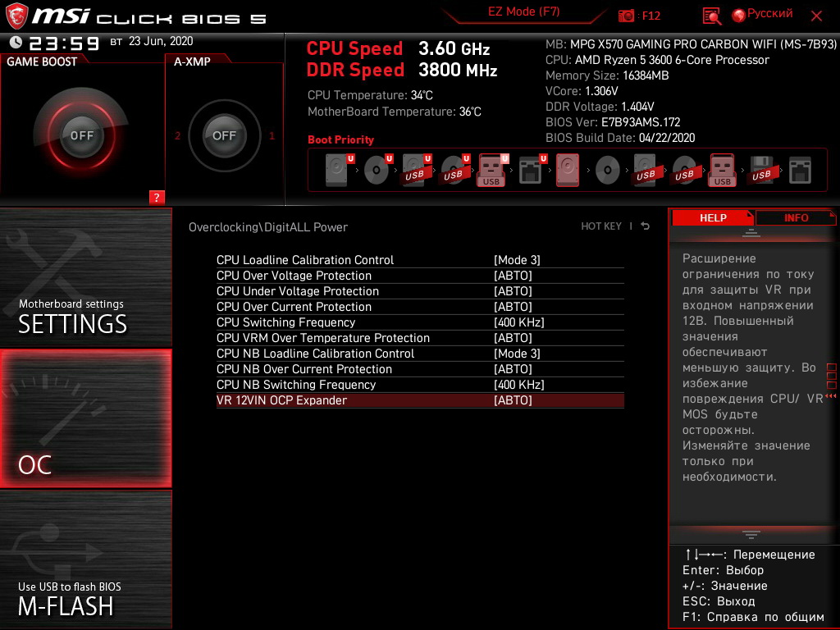
Task: Click the F12 screenshot label
Action: coord(651,16)
